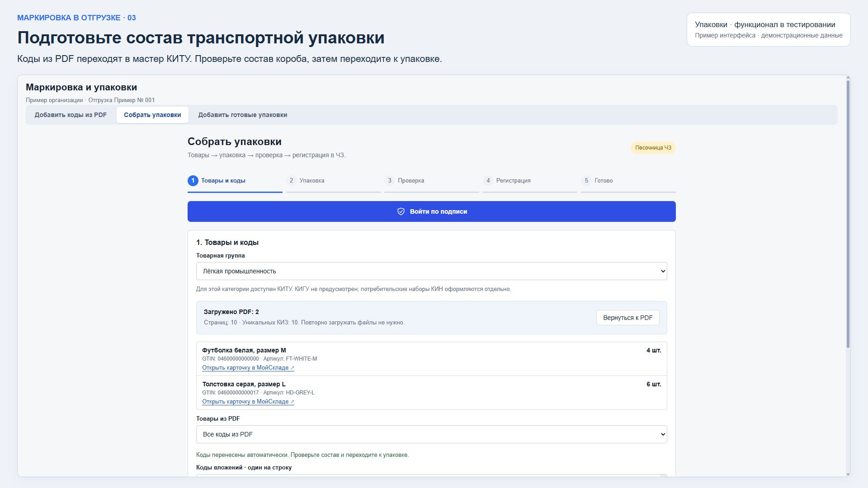This screenshot has width=868, height=488.
Task: Click product name Футболка белая, размер M
Action: (x=244, y=350)
